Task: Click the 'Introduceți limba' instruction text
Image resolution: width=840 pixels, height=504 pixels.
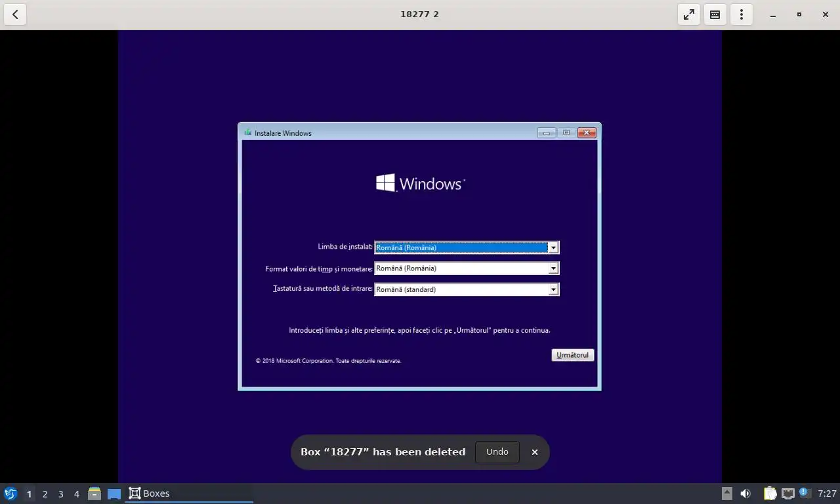Action: coord(419,330)
